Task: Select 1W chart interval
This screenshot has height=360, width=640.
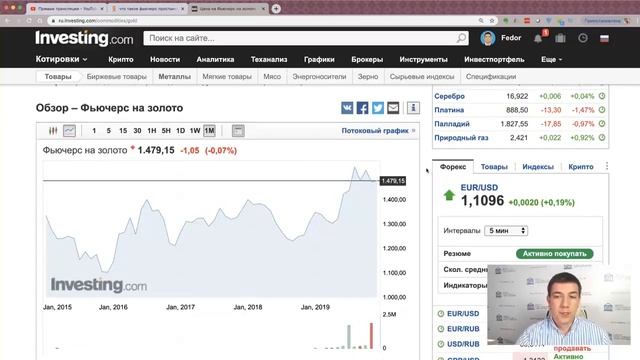Action: tap(195, 131)
